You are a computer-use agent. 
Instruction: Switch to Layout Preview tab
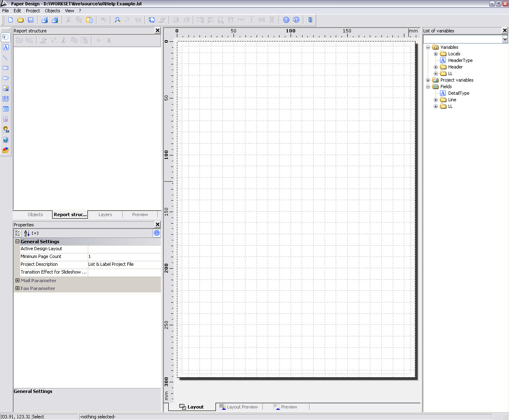point(238,407)
